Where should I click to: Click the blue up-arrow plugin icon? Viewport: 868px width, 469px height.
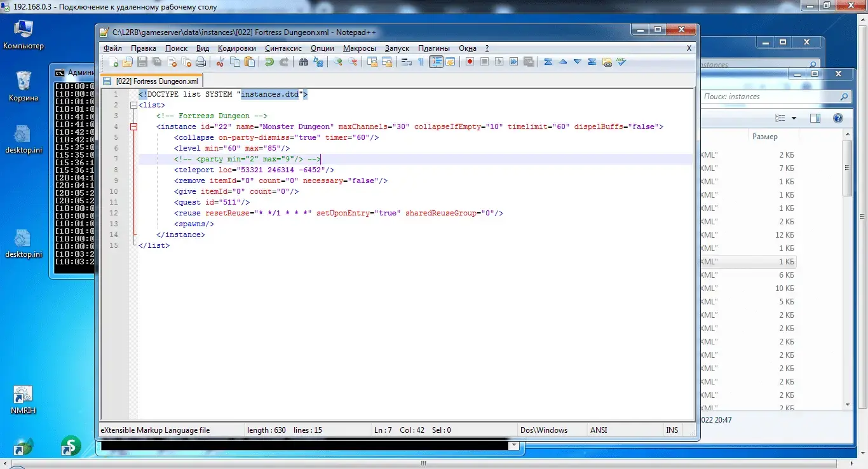[563, 62]
